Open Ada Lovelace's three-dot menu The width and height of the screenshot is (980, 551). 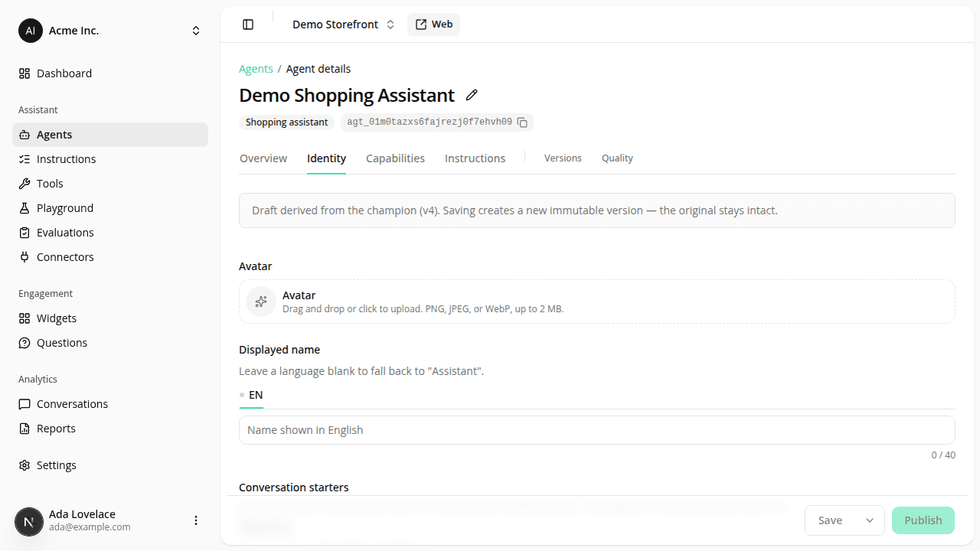(x=196, y=520)
